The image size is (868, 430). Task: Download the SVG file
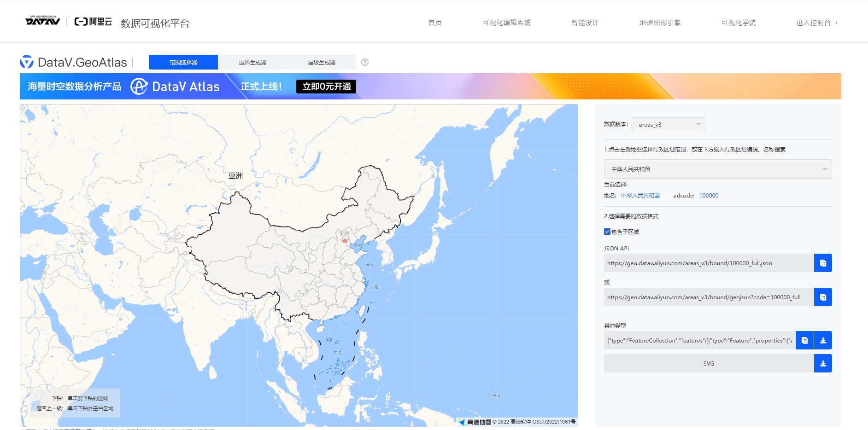pos(823,363)
